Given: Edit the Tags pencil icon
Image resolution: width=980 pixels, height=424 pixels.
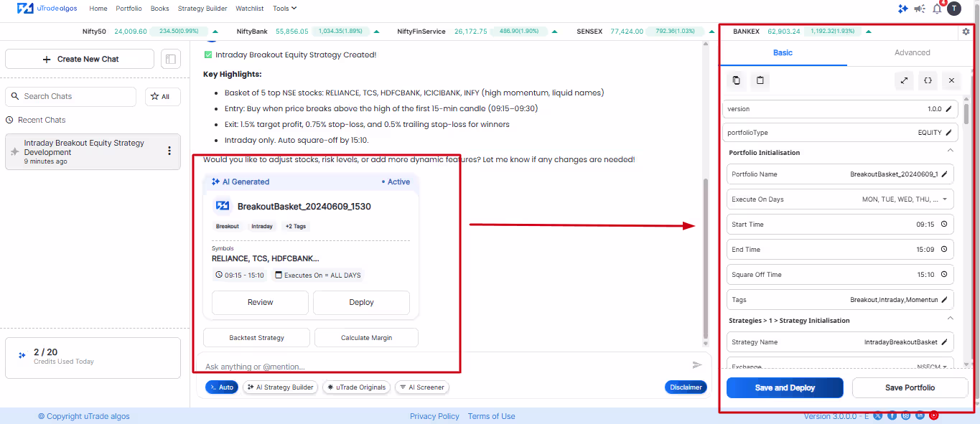Looking at the screenshot, I should (x=944, y=300).
